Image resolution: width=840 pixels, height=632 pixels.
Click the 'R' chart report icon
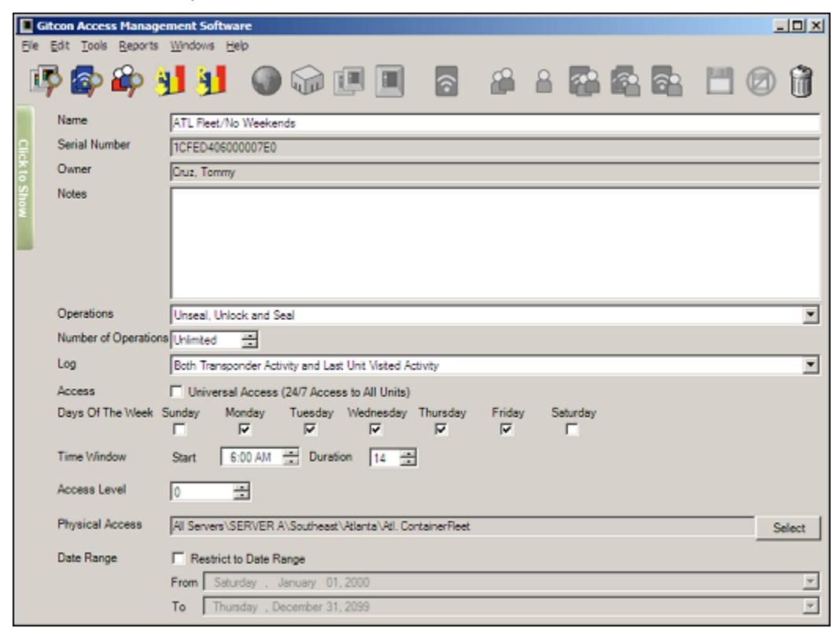pyautogui.click(x=211, y=80)
